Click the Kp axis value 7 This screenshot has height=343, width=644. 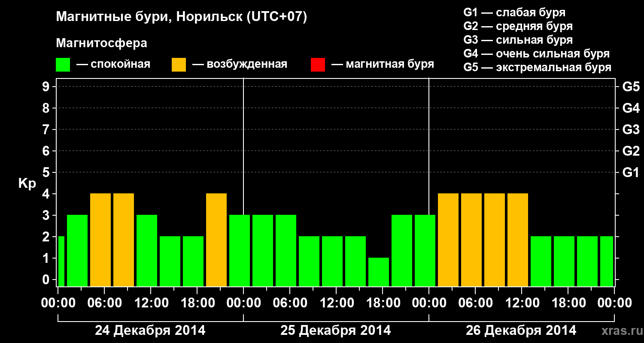coord(47,129)
